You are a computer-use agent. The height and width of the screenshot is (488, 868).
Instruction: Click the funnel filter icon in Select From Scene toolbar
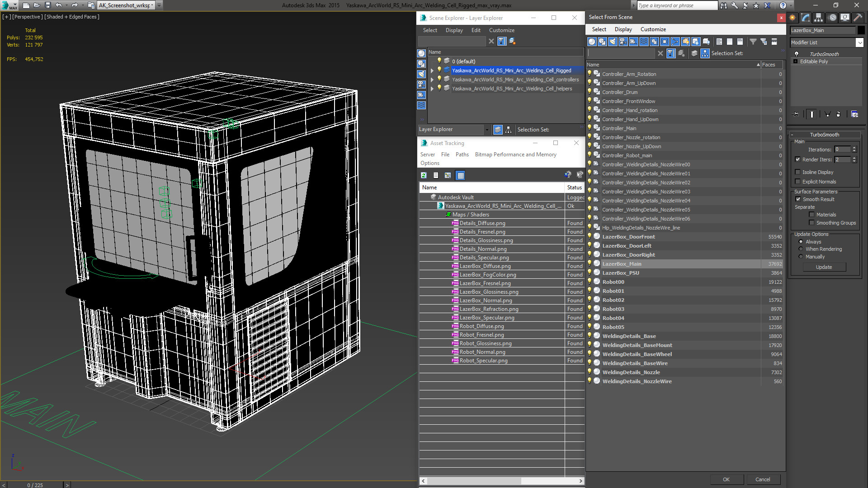point(753,42)
